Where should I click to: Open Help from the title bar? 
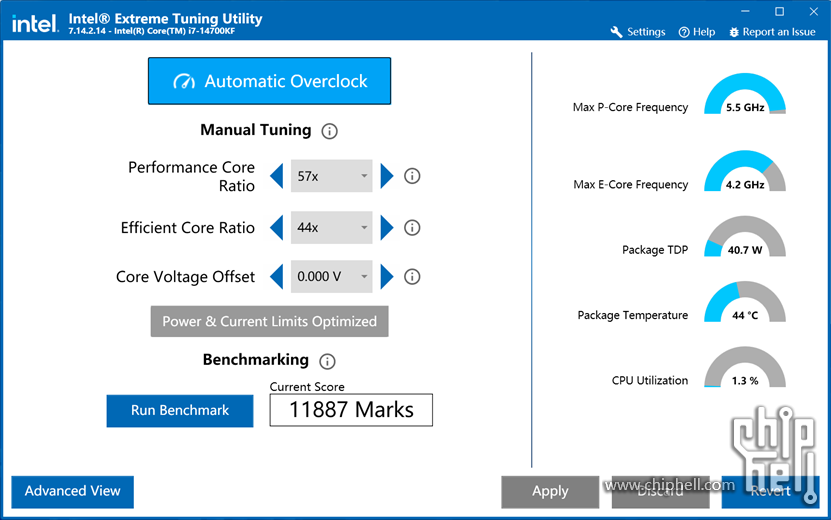tap(697, 32)
